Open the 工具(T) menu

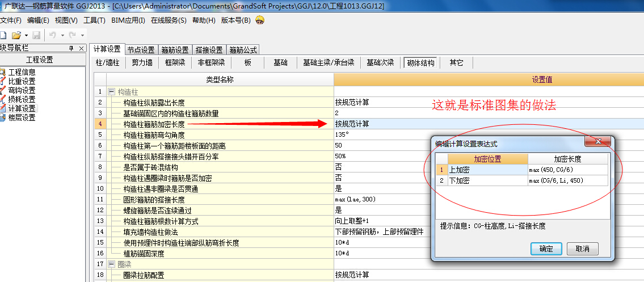click(x=94, y=20)
